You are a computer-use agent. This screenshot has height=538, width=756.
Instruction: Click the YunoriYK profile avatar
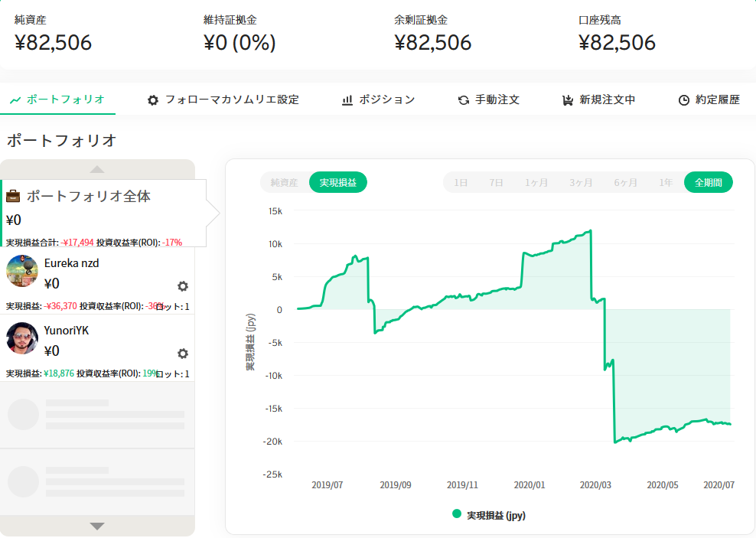tap(22, 338)
